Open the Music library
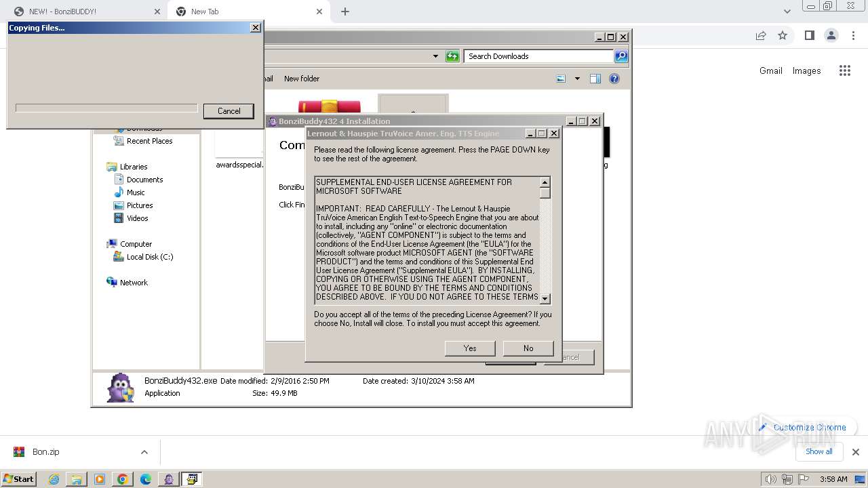Viewport: 868px width, 488px height. [136, 192]
